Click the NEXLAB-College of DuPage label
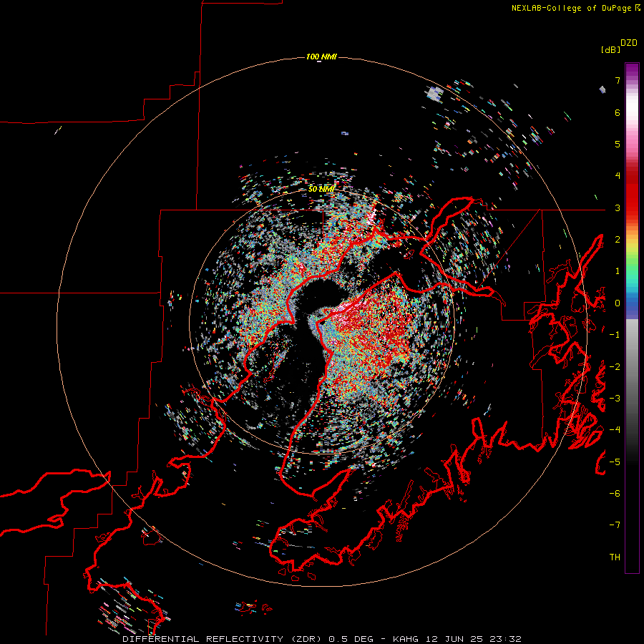Screen dimensions: 644x644 [572, 8]
